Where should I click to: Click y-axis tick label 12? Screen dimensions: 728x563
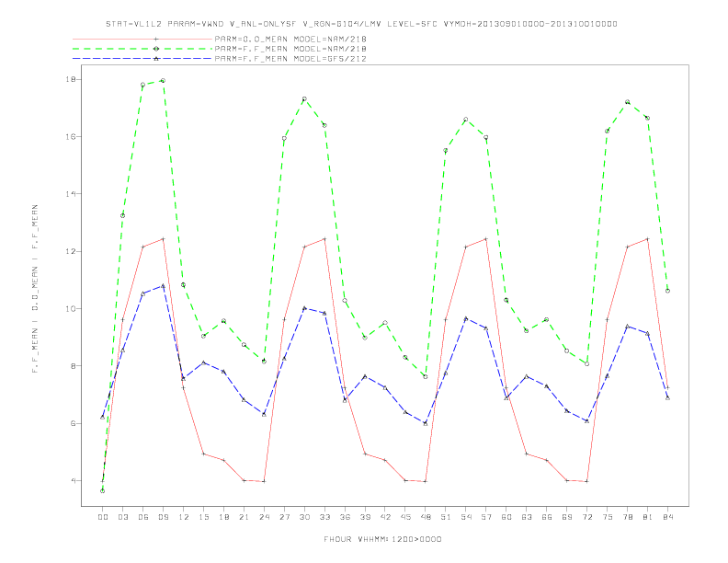[x=71, y=251]
